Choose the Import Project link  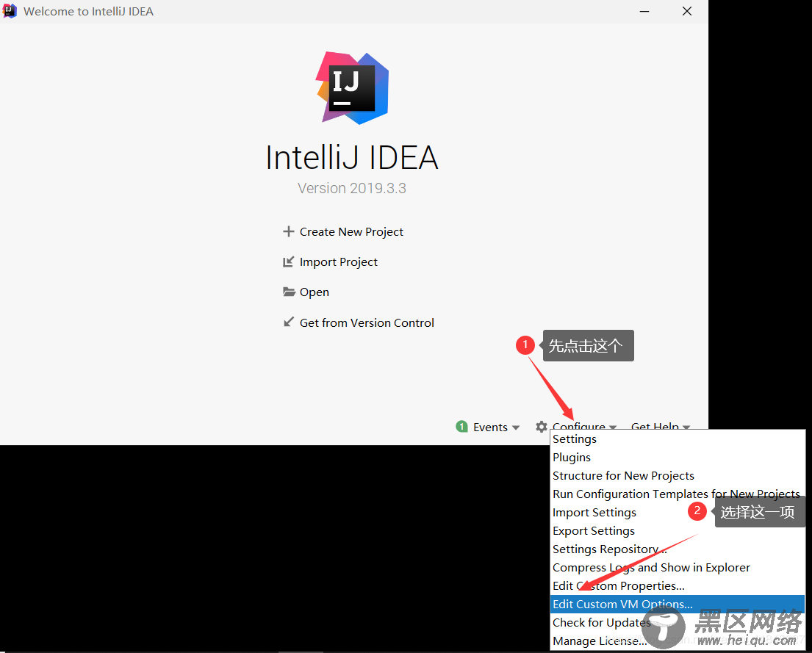(338, 262)
